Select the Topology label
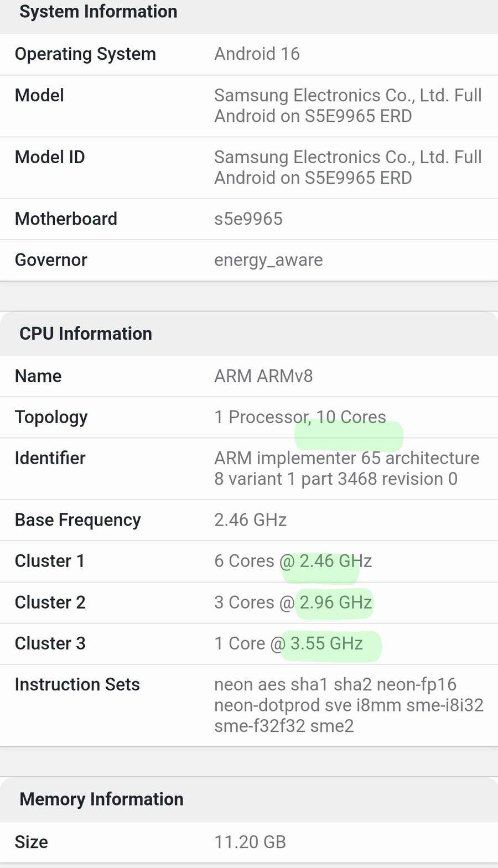The width and height of the screenshot is (498, 868). tap(51, 418)
